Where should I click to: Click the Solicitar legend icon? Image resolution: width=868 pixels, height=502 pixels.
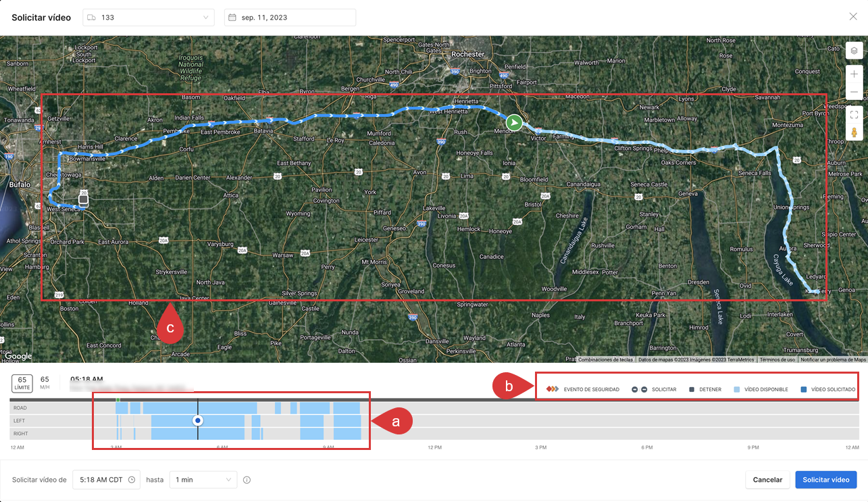point(640,389)
